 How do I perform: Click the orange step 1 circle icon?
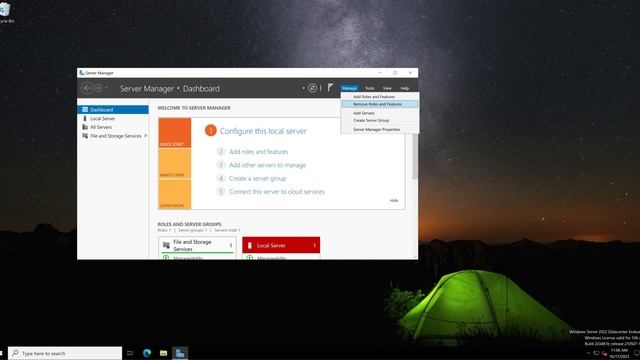211,131
